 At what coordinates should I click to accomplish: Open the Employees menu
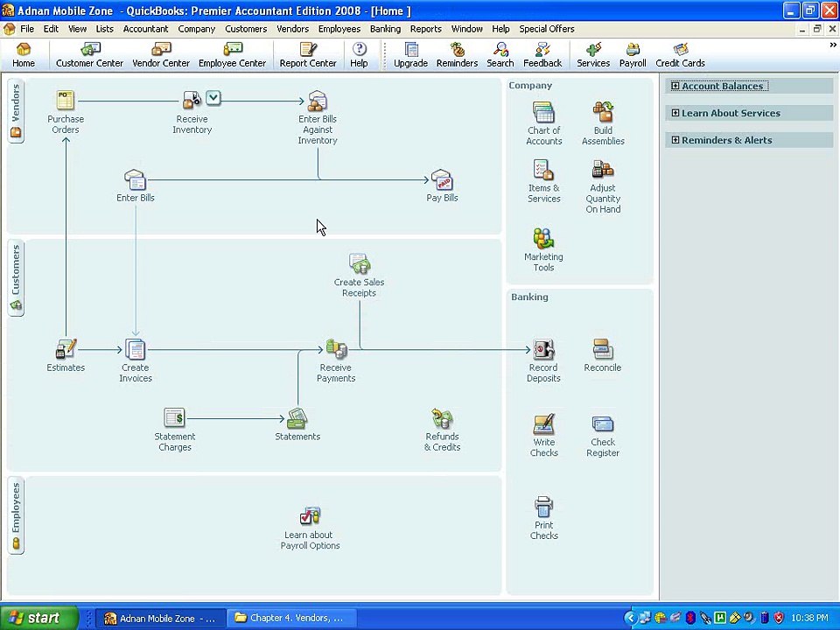click(x=339, y=29)
